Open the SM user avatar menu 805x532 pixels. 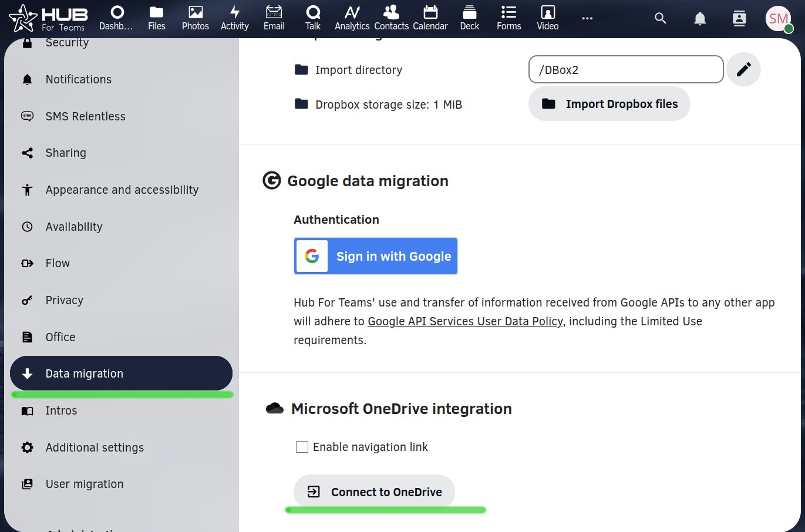pyautogui.click(x=779, y=19)
